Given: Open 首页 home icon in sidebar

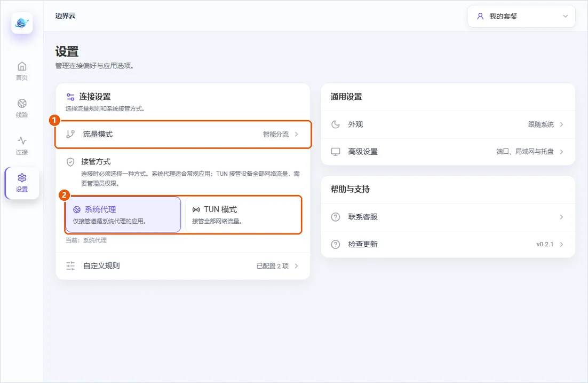Looking at the screenshot, I should coord(22,66).
